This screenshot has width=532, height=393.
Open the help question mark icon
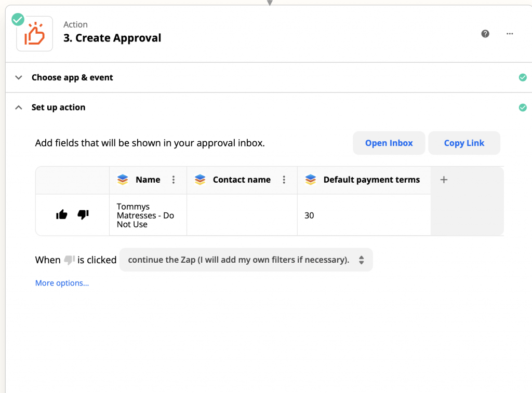click(485, 34)
